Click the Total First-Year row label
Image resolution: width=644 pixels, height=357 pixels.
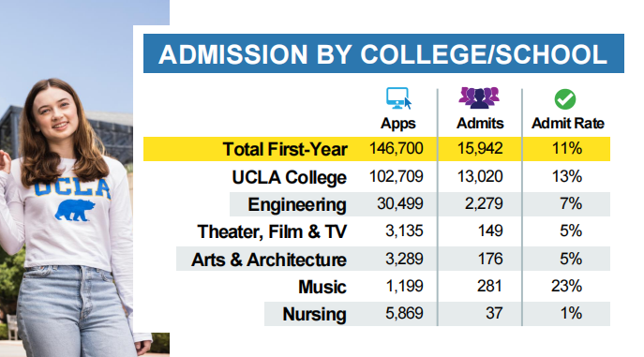(285, 149)
